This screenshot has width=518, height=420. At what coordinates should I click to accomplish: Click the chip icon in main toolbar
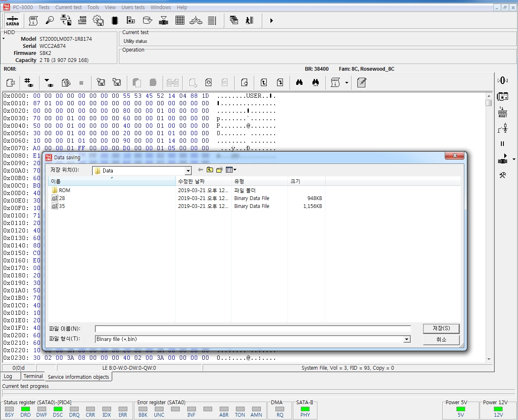coord(115,20)
